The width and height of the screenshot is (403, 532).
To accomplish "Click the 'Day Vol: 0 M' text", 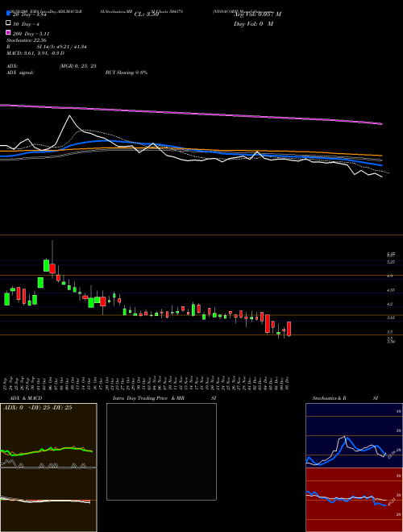I will tap(253, 24).
